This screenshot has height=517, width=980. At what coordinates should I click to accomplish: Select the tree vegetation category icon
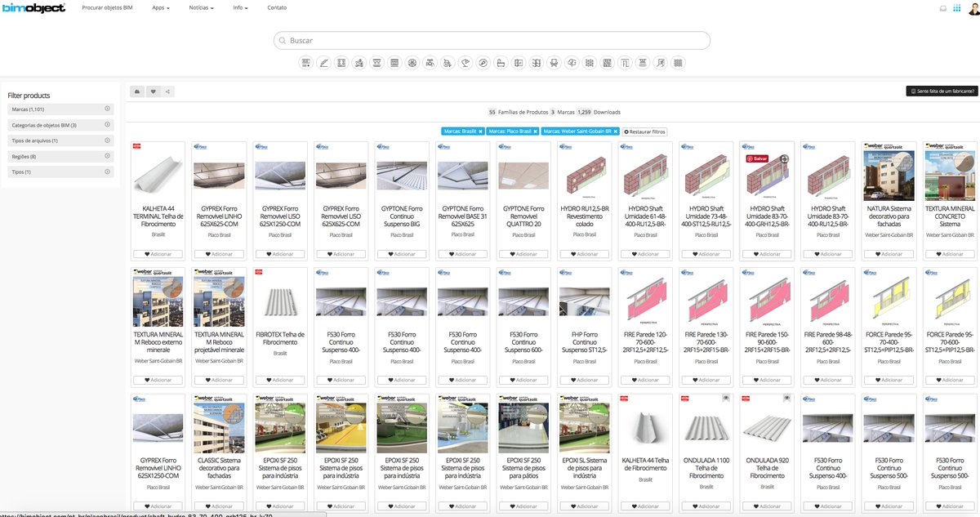click(x=572, y=63)
